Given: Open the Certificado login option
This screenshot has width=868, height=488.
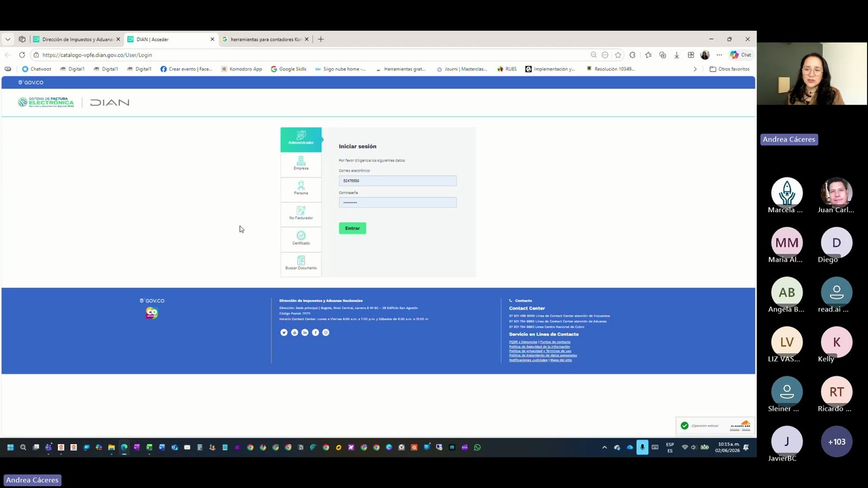Looking at the screenshot, I should coord(301,238).
